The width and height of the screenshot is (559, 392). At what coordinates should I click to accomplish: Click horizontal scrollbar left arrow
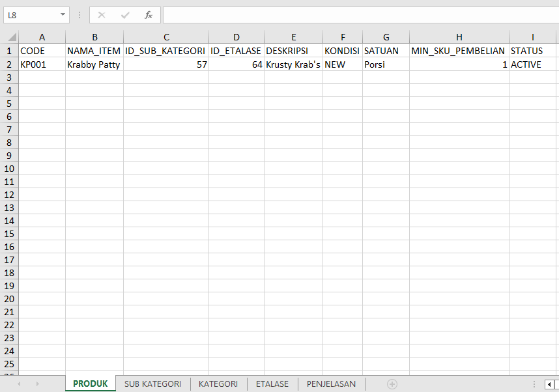click(549, 384)
